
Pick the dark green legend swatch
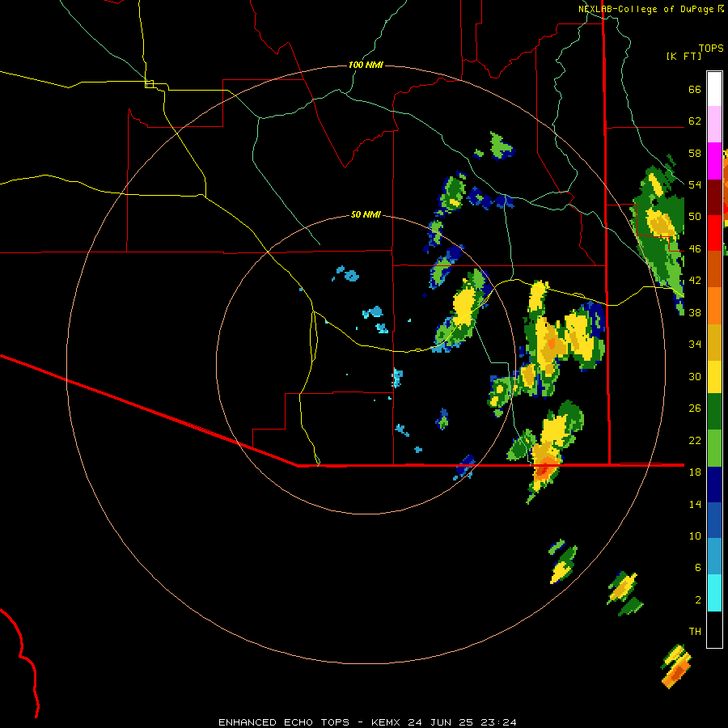[714, 412]
